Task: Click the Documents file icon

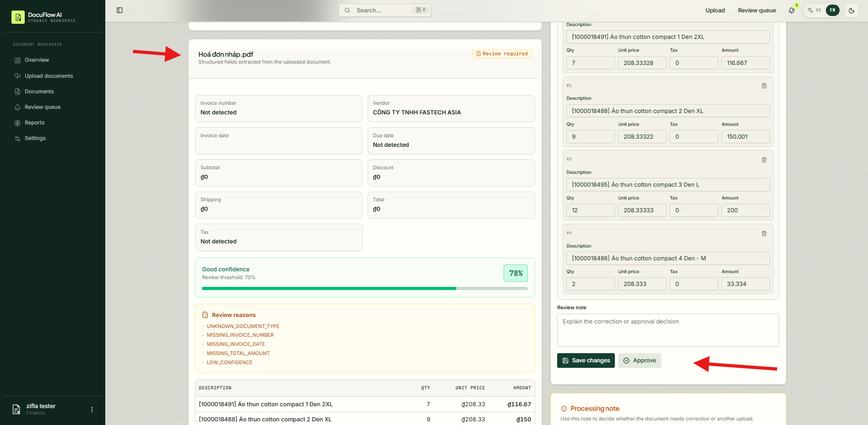Action: pyautogui.click(x=17, y=91)
